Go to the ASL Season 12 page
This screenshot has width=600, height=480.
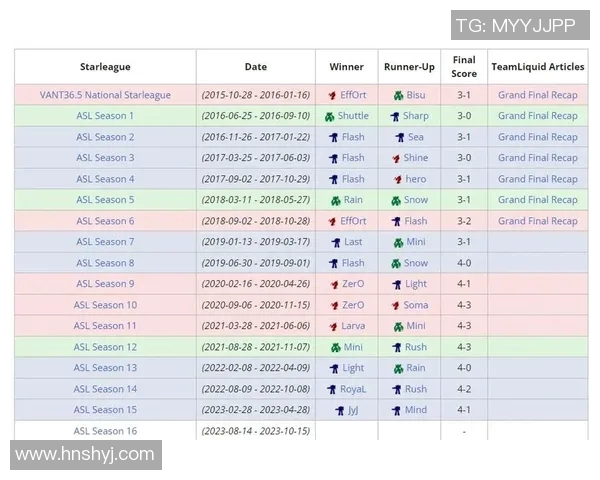105,347
